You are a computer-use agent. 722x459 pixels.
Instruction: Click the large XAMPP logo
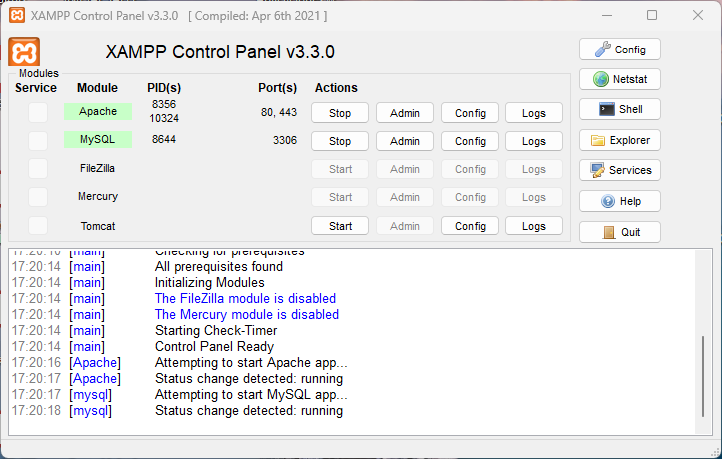click(24, 52)
